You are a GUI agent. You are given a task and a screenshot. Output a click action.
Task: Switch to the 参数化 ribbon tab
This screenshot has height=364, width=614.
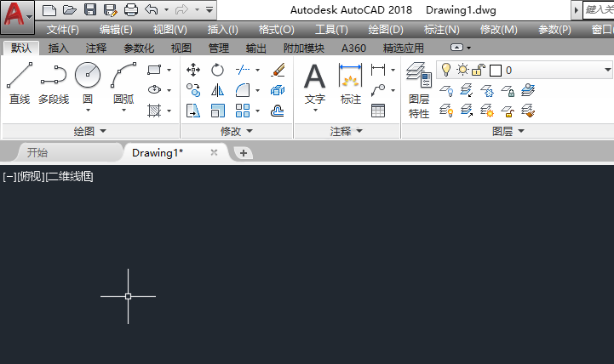(x=139, y=48)
